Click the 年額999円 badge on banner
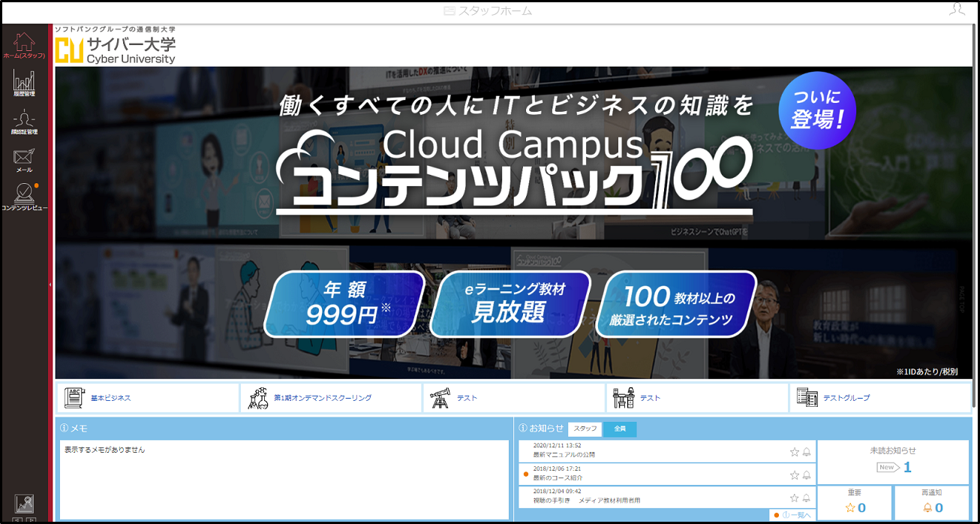The image size is (980, 524). 344,303
